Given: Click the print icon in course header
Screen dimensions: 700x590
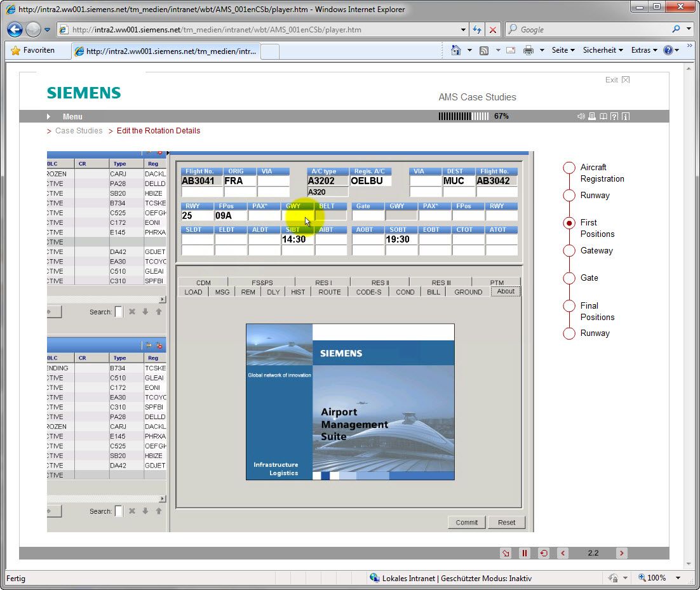Looking at the screenshot, I should [x=592, y=116].
